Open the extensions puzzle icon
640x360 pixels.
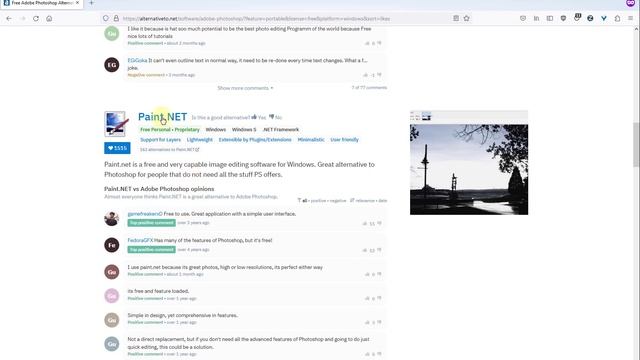(617, 18)
